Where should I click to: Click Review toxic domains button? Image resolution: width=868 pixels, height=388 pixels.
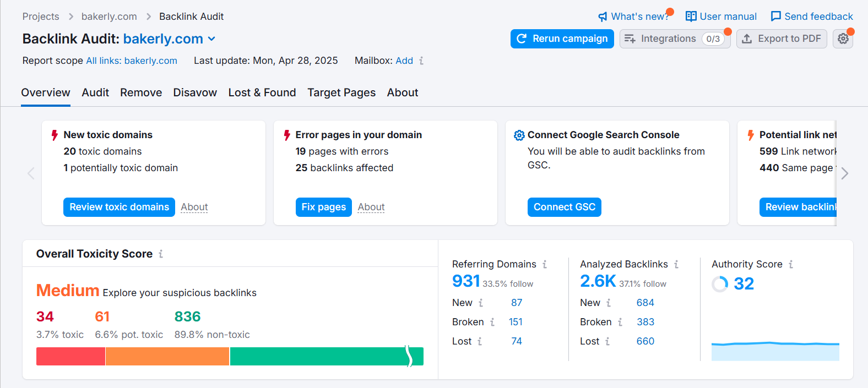119,207
